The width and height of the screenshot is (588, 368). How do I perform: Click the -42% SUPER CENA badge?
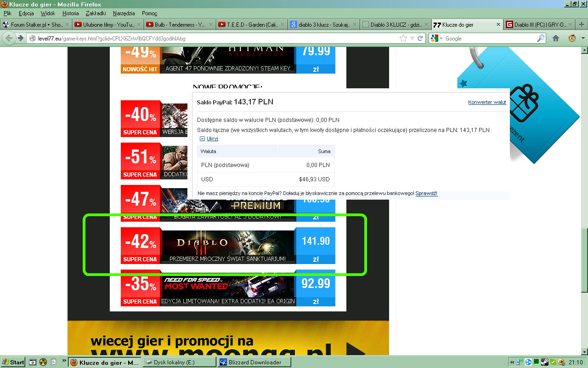(140, 246)
